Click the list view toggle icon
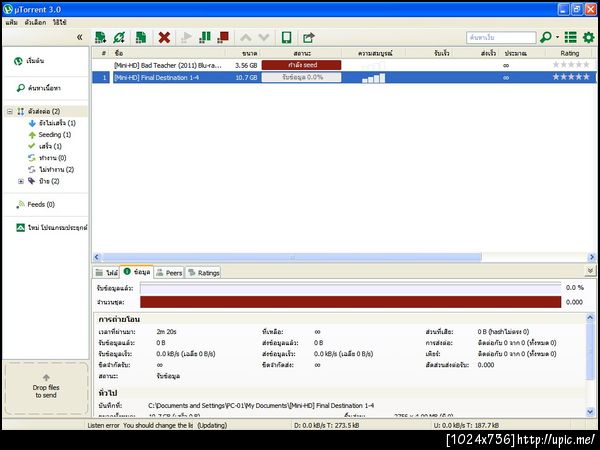The height and width of the screenshot is (450, 600). [571, 37]
